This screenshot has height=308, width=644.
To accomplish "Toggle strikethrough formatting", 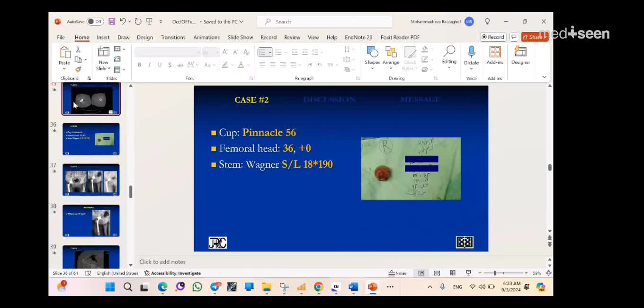I will [x=180, y=65].
